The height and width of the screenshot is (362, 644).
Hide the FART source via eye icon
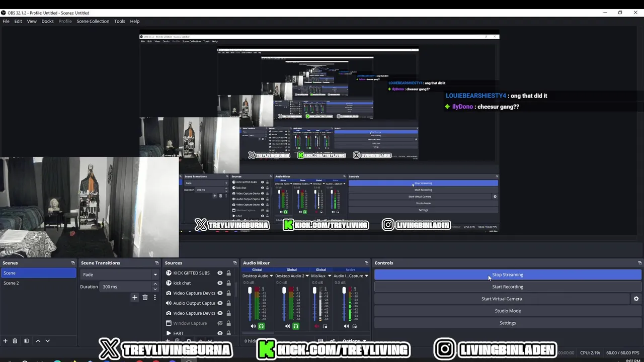[x=220, y=333]
